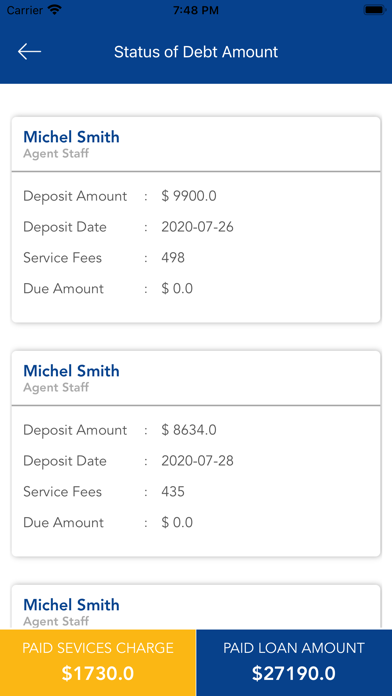Tap the 7:48 PM clock

196,10
